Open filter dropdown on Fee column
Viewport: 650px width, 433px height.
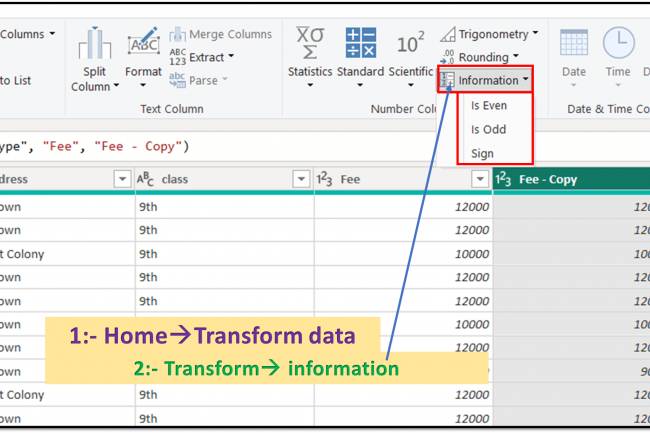click(x=480, y=179)
